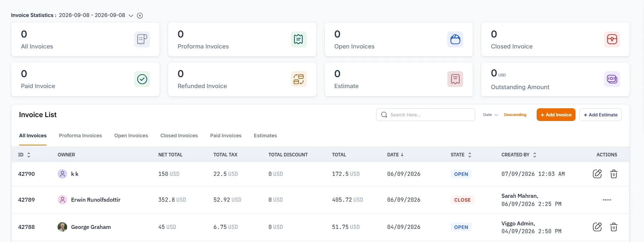Open the Date sort dropdown
The image size is (644, 242).
(490, 115)
